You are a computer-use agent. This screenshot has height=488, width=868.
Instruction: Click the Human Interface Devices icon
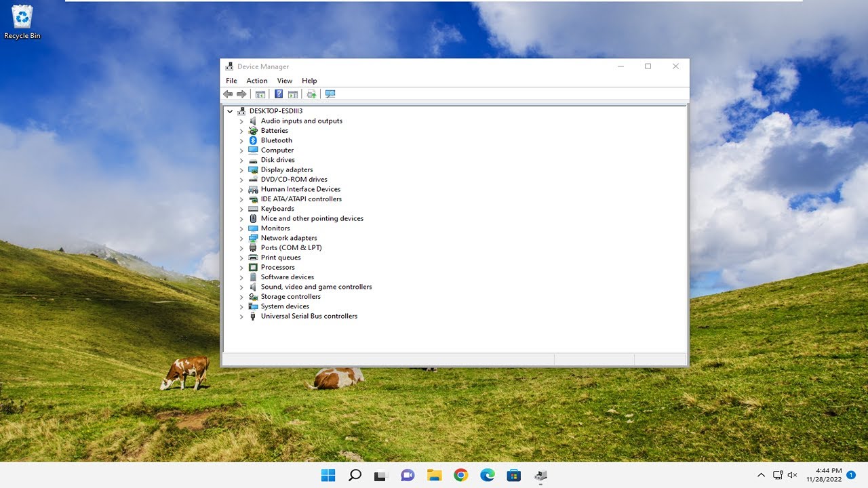click(253, 189)
